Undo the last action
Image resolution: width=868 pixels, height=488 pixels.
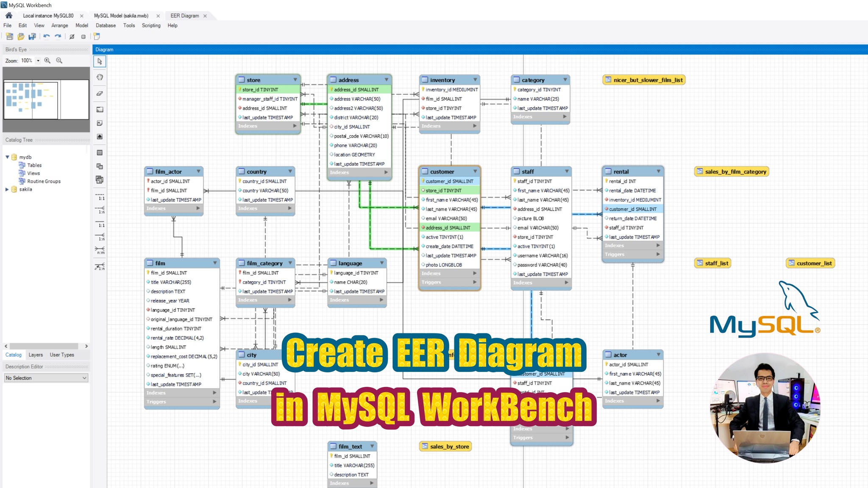click(x=47, y=36)
